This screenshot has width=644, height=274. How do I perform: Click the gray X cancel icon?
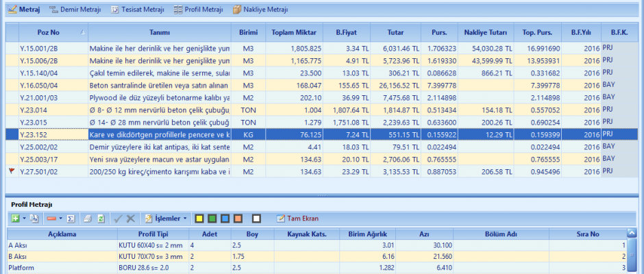pos(130,219)
